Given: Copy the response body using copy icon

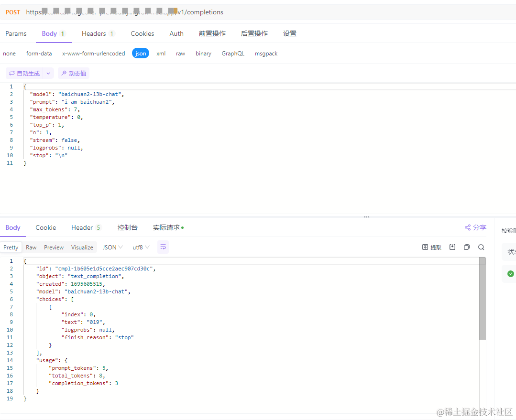Looking at the screenshot, I should (467, 247).
